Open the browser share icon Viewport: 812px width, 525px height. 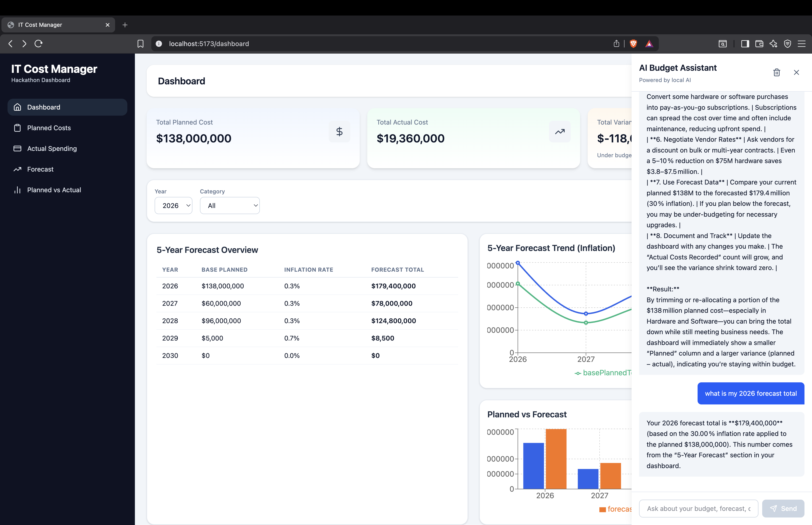pyautogui.click(x=616, y=44)
